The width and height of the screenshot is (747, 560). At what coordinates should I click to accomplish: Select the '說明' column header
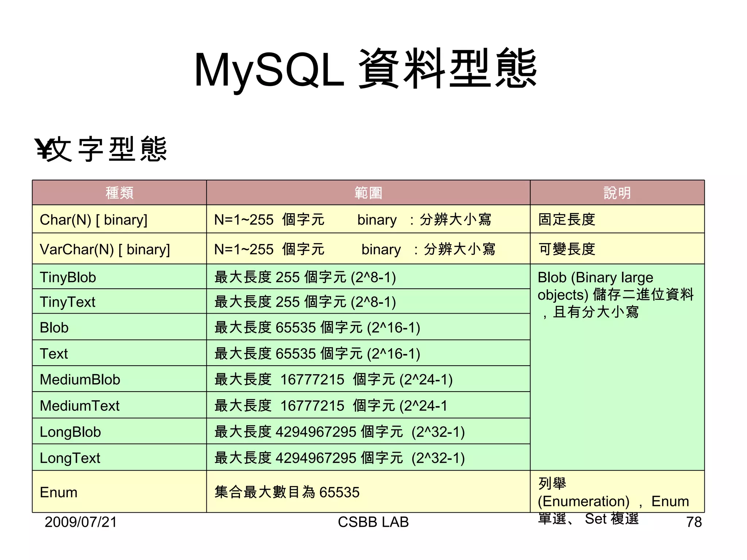coord(617,193)
